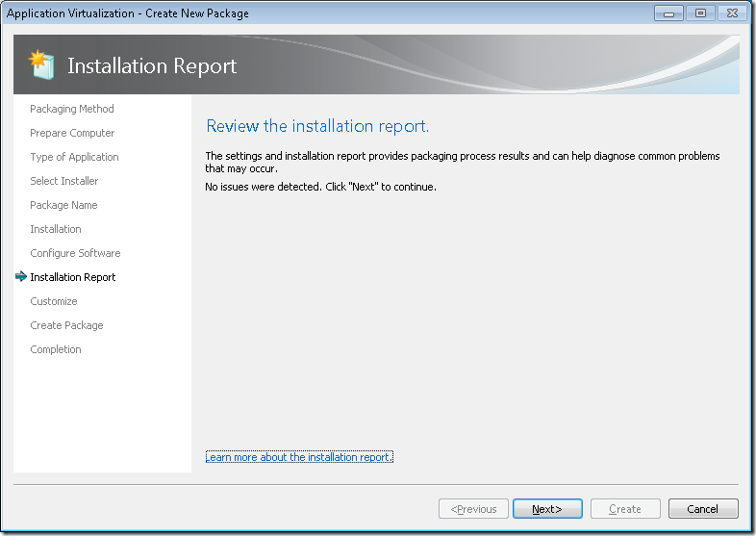
Task: Select the Completion step
Action: 56,349
